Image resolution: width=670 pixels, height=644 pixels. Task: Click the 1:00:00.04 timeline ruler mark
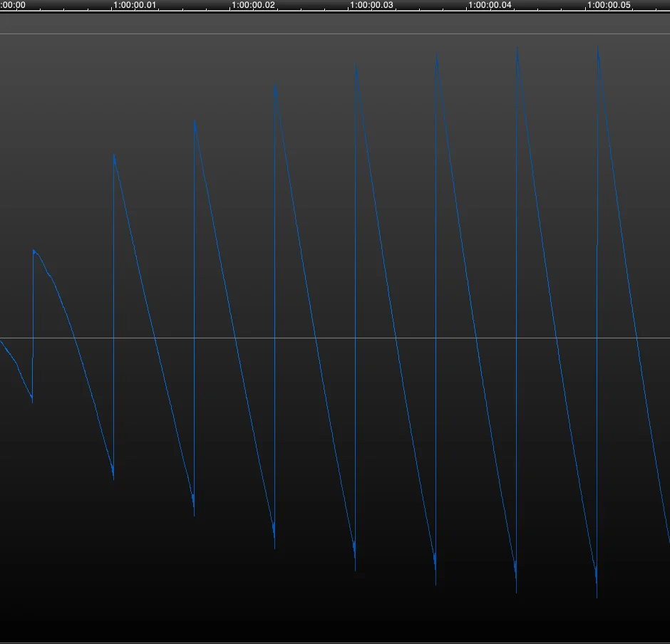[x=490, y=5]
